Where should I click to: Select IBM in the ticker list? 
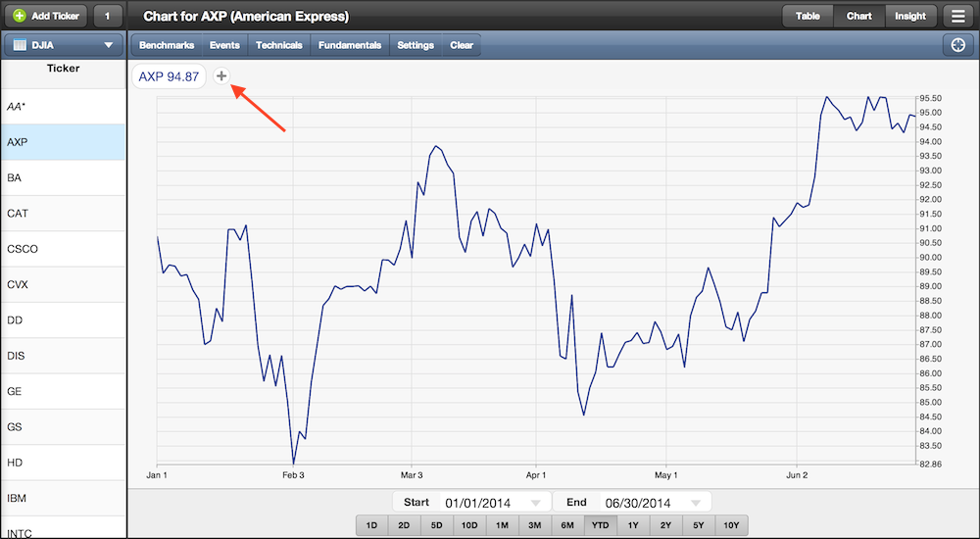pyautogui.click(x=63, y=499)
